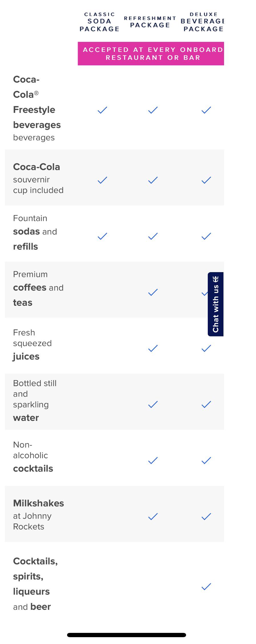
Task: Click the fountain sodas checkmark under Classic Soda Package
Action: 102,236
